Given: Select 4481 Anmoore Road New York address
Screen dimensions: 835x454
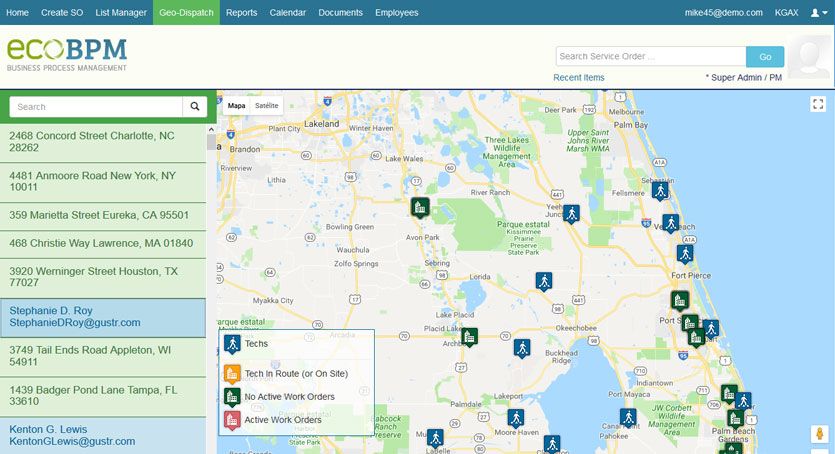Looking at the screenshot, I should coord(103,181).
